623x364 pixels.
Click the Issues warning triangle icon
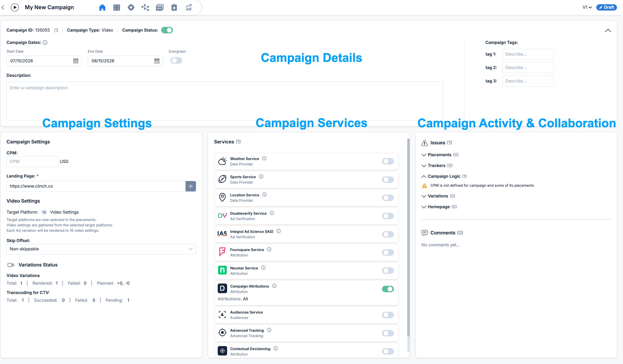pos(424,143)
